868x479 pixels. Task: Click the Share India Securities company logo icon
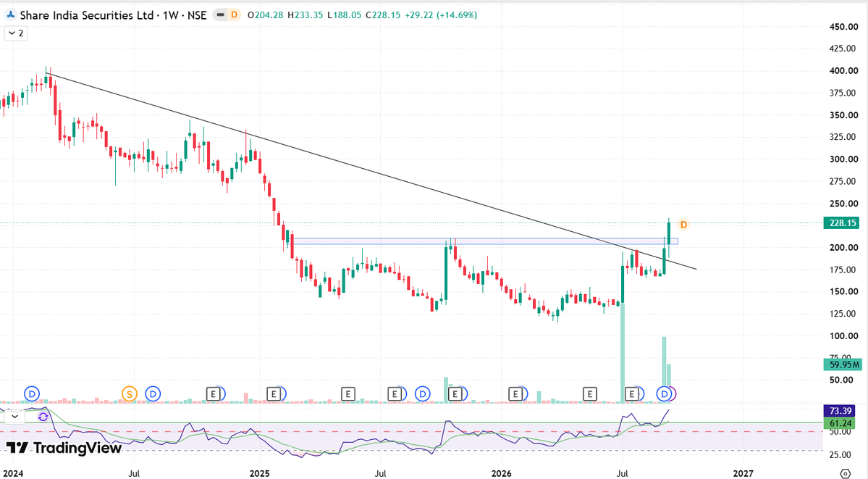click(x=10, y=15)
